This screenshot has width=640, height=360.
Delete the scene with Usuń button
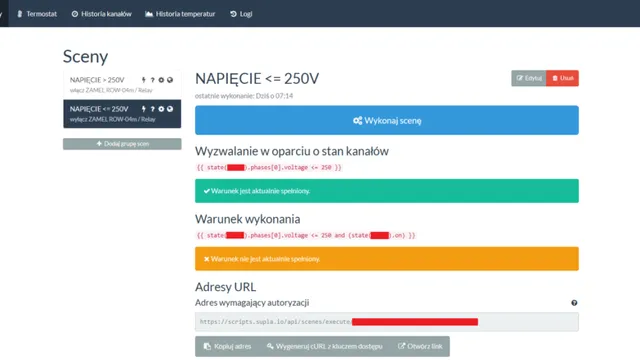[562, 78]
